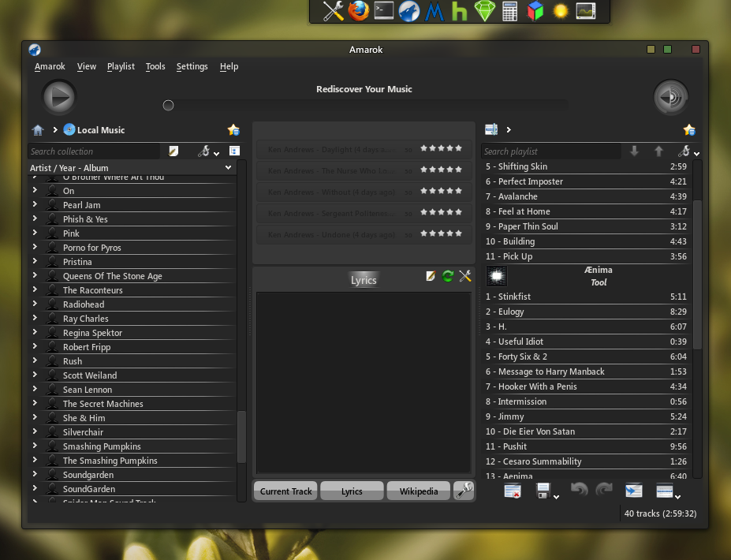Open system monitor icon in dock
Viewport: 731px width, 560px height.
(586, 11)
